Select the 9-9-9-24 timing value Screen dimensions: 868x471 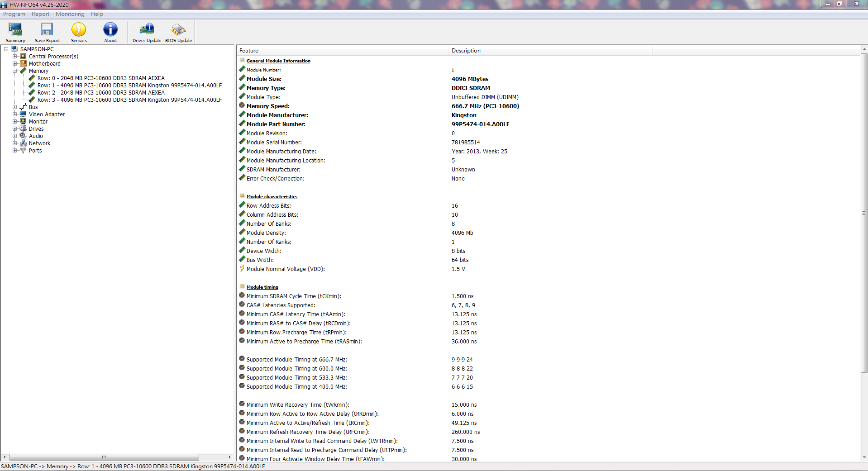pyautogui.click(x=462, y=359)
